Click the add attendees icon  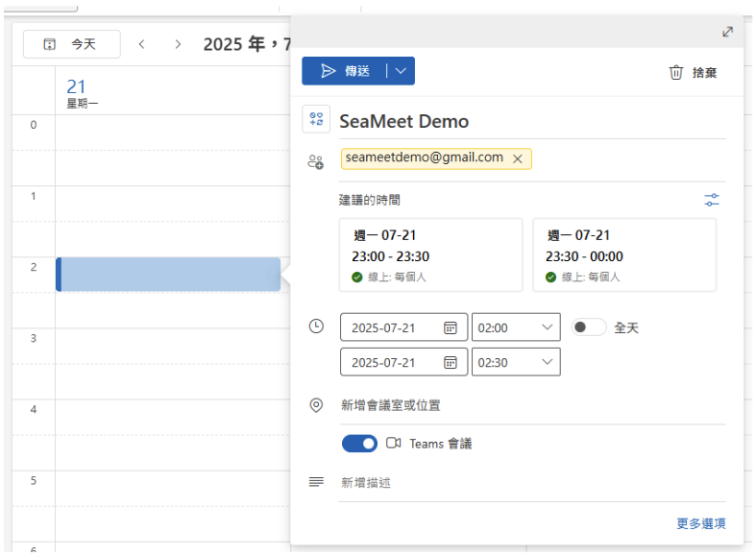click(316, 162)
